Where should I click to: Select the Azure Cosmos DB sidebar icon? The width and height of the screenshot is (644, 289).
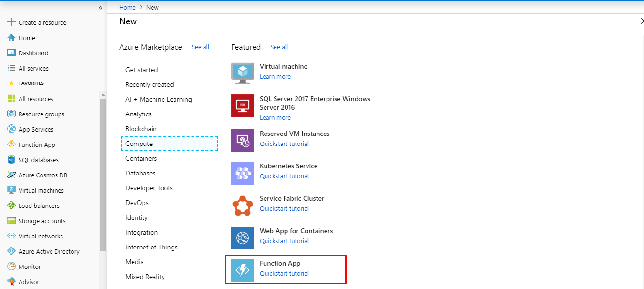(10, 175)
